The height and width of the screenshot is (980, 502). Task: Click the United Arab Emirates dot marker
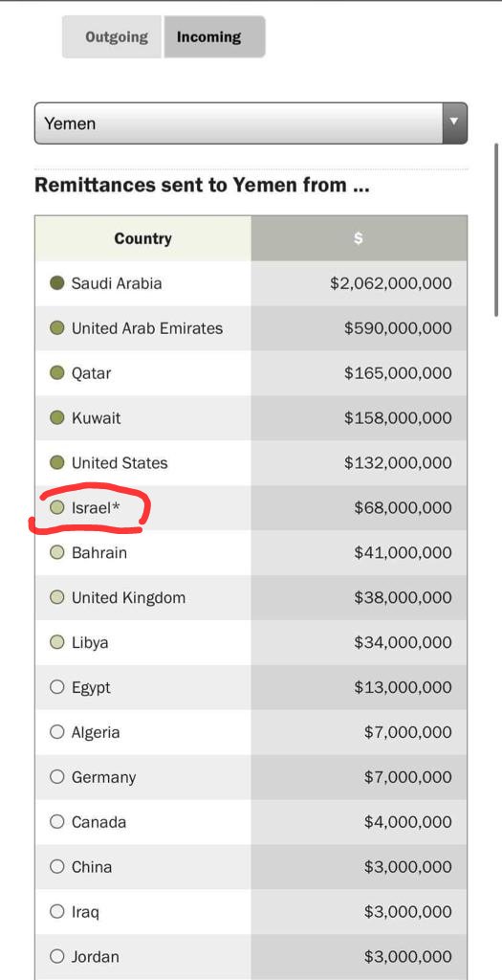tap(56, 328)
